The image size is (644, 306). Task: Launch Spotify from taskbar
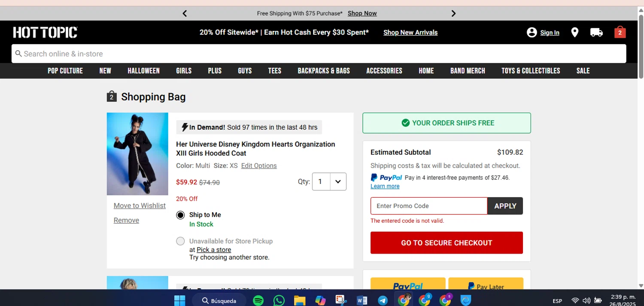pos(258,300)
